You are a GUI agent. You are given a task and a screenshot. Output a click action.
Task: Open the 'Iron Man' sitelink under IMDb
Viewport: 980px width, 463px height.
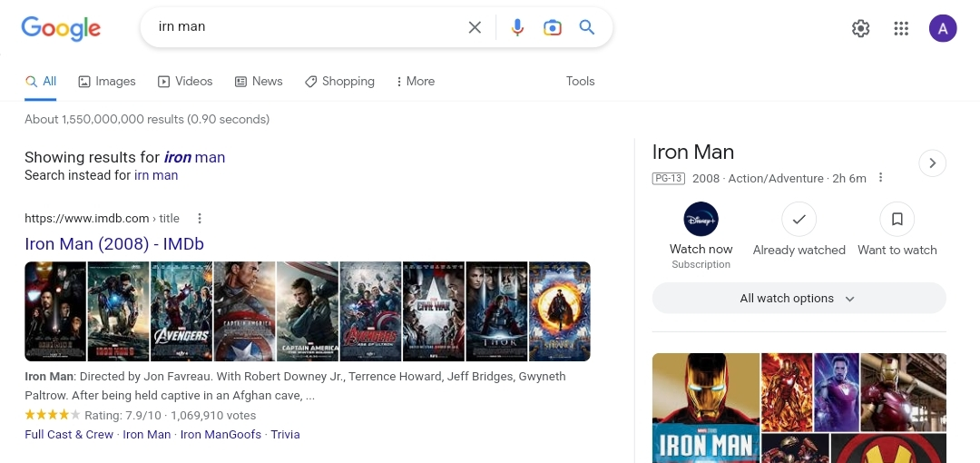point(146,434)
